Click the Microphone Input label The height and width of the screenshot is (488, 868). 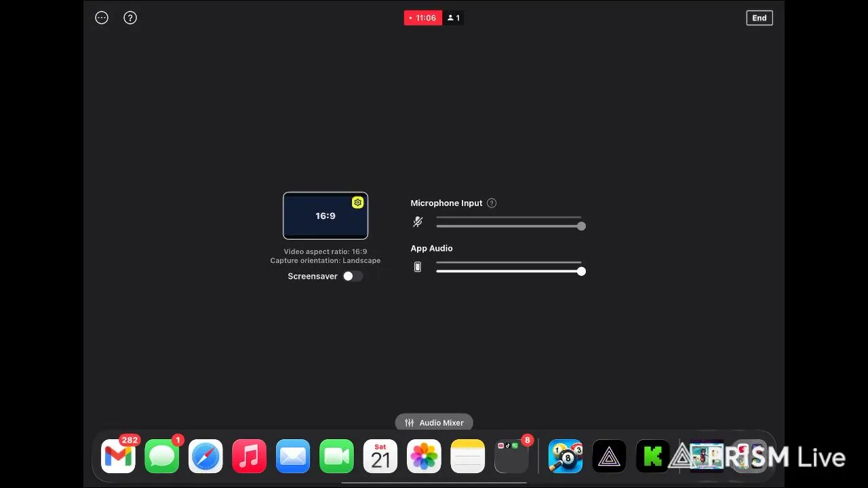pyautogui.click(x=446, y=203)
